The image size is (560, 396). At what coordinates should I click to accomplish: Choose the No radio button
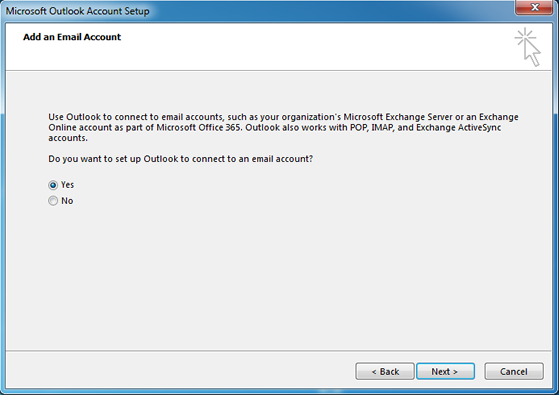pyautogui.click(x=53, y=201)
